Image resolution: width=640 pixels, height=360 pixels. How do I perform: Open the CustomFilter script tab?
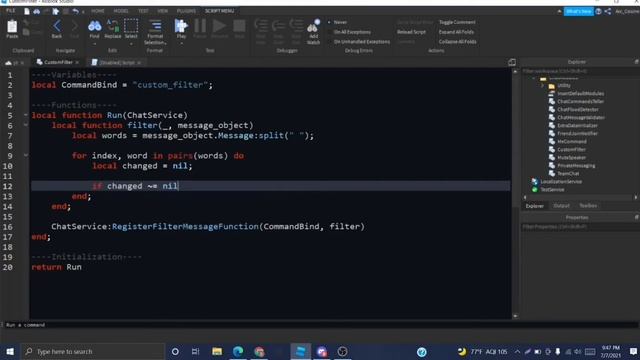point(58,62)
